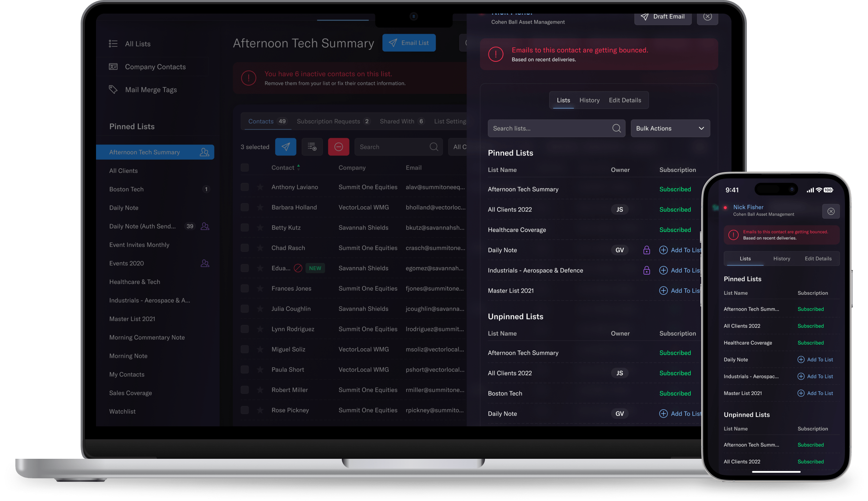Toggle select-all checkbox in contacts header

pos(245,167)
